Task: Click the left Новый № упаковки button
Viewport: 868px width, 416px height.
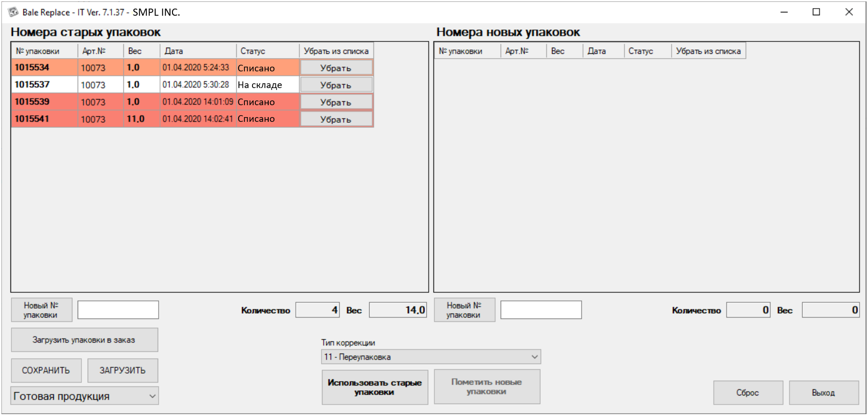Action: click(41, 310)
